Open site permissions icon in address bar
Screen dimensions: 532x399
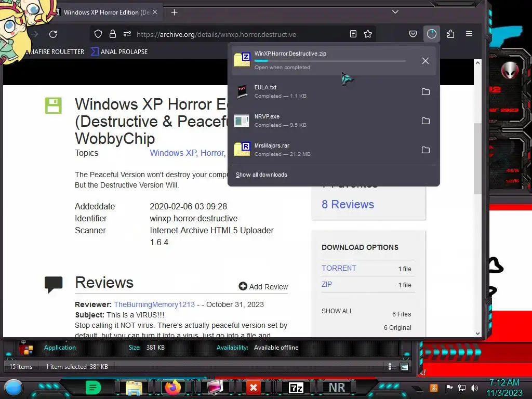(x=127, y=34)
